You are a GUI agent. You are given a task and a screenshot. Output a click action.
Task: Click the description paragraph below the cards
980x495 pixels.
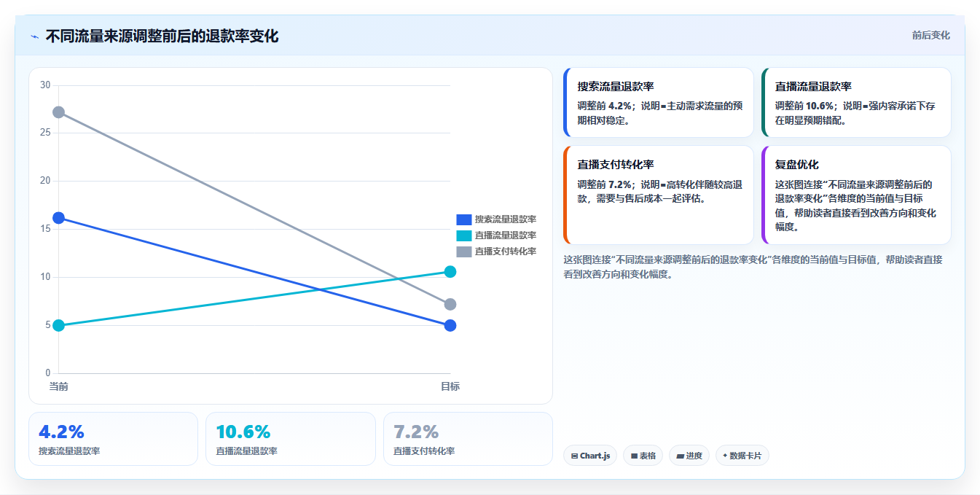753,267
